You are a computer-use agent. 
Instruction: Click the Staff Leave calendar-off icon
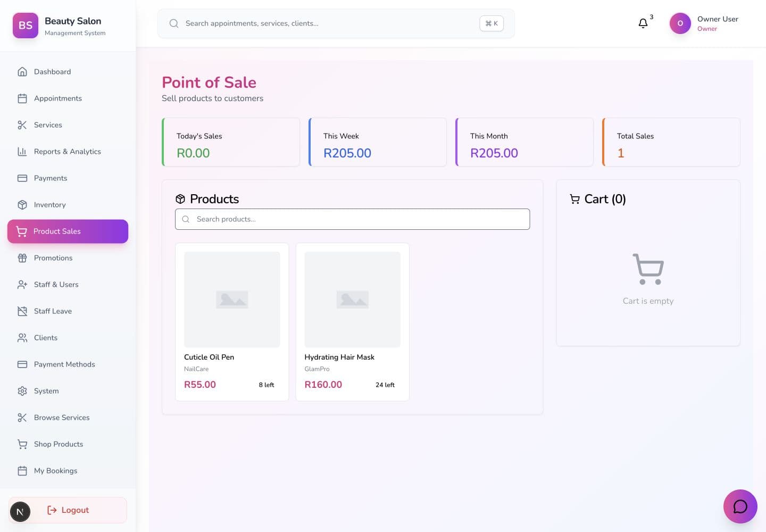click(x=22, y=311)
